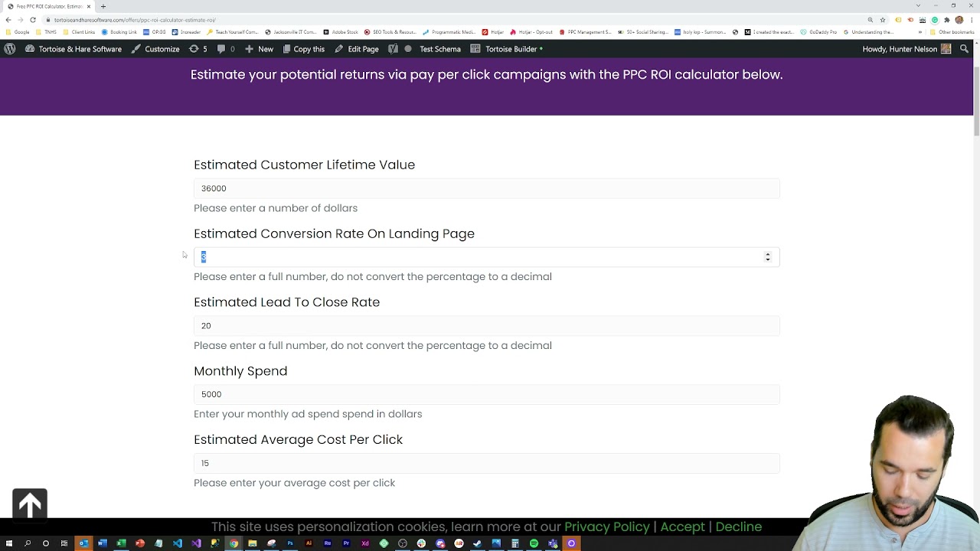The image size is (980, 551).
Task: Open a new browser tab with plus button
Action: [103, 6]
